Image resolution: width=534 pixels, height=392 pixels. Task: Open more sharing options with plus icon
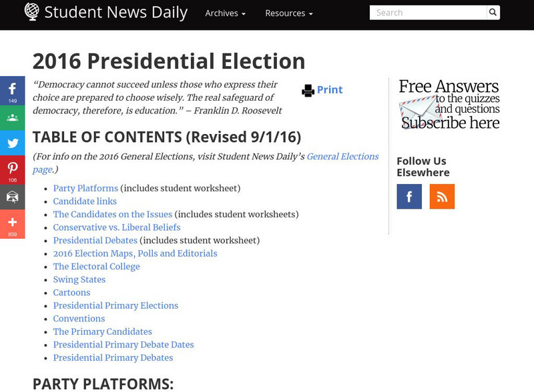[12, 223]
